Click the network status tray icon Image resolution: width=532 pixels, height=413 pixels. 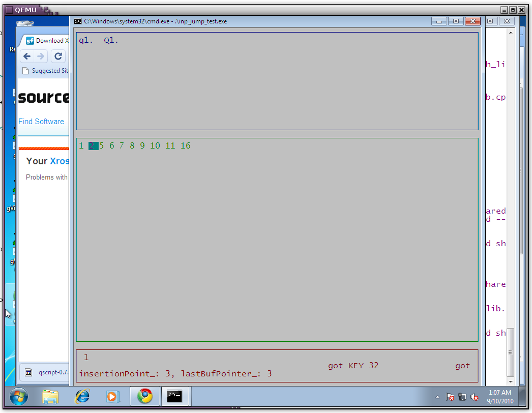pyautogui.click(x=462, y=397)
